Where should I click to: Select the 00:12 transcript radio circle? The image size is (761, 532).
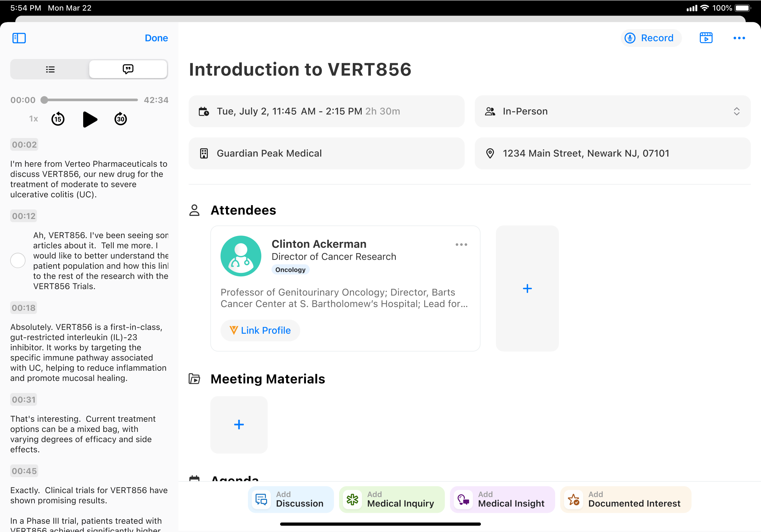point(18,260)
